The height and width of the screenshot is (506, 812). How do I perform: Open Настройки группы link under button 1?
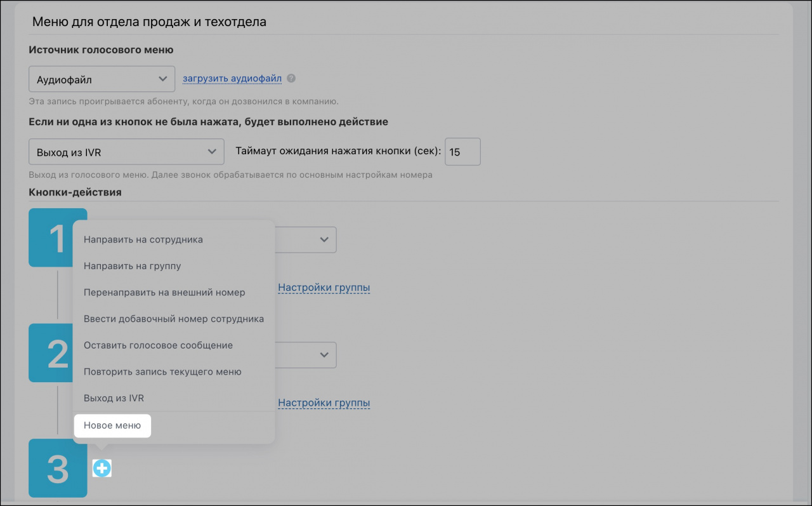pos(324,288)
